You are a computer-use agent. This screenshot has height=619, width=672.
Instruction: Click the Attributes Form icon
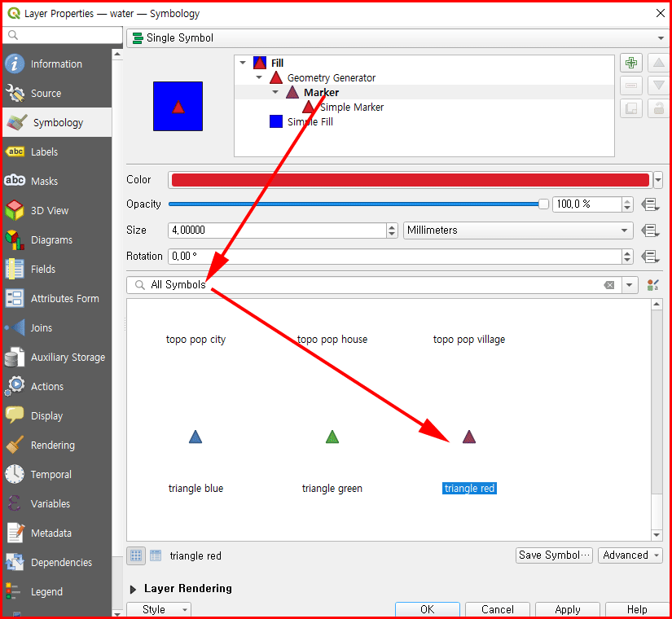pyautogui.click(x=15, y=298)
